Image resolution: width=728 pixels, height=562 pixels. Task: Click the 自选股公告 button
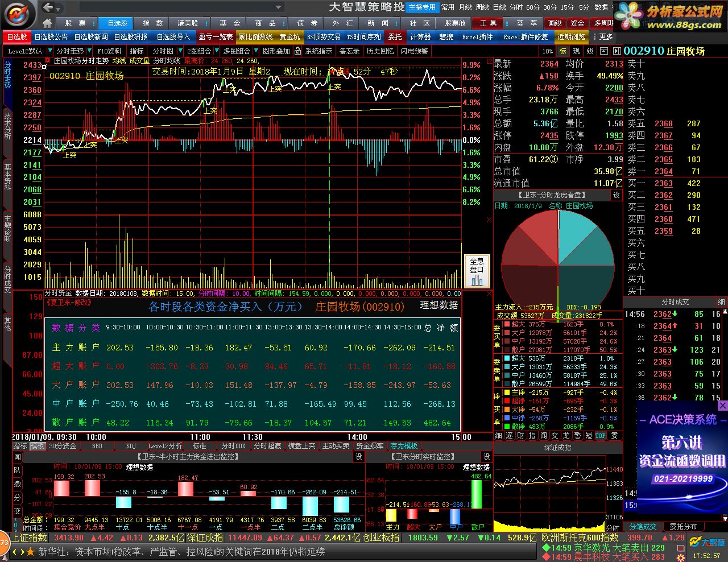[x=51, y=37]
